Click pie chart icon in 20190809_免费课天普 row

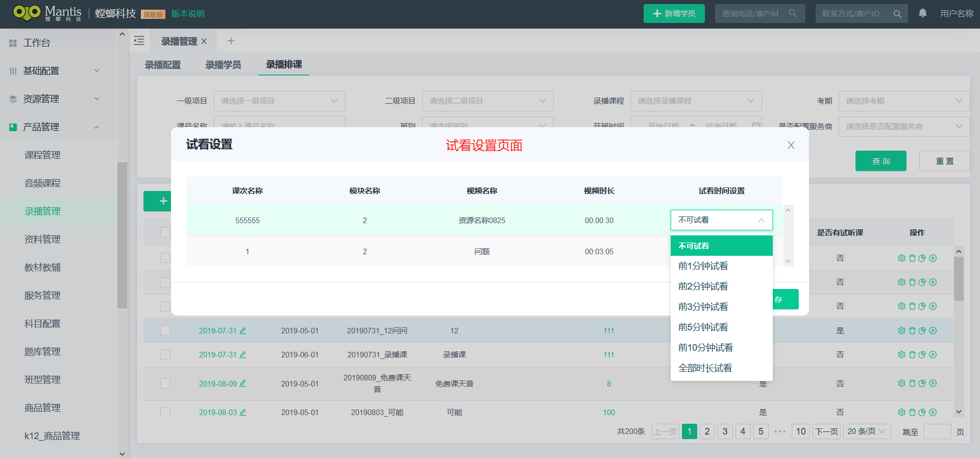[x=922, y=383]
